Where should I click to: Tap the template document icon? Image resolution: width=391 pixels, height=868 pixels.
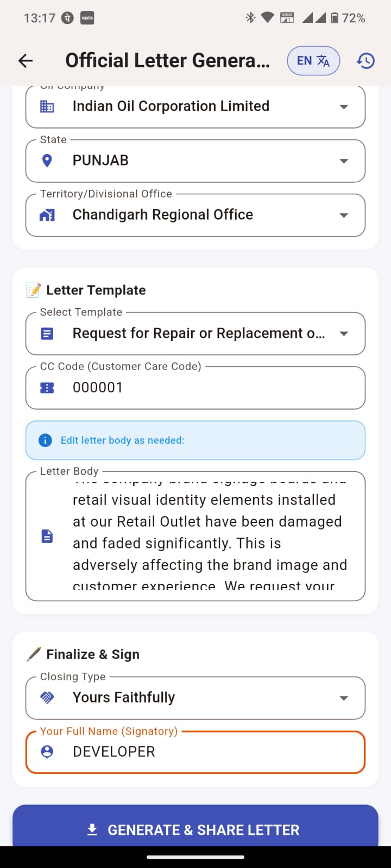[47, 334]
